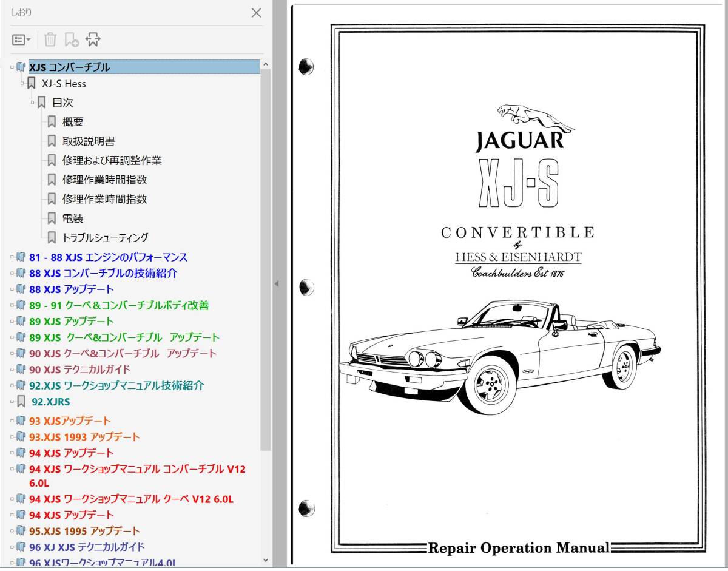Click the bookmarks panel vertical scrollbar thumb
728x571 pixels.
pos(266,260)
